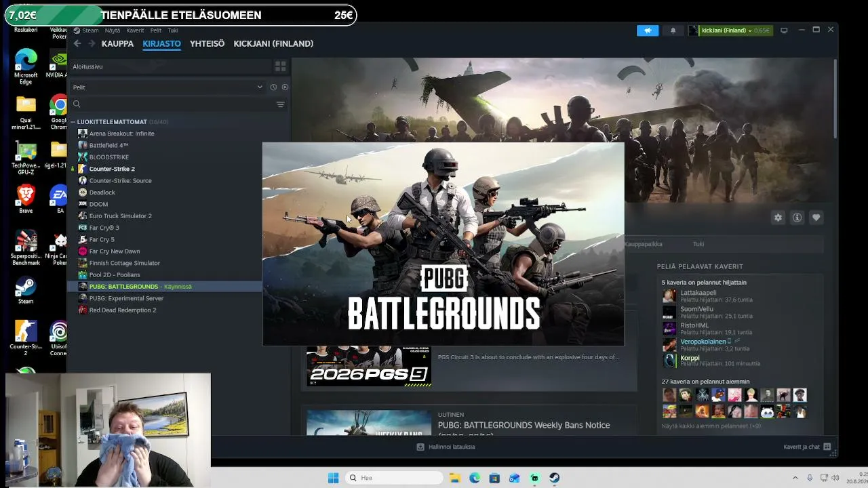This screenshot has width=868, height=488.
Task: Select Finnish Cottage Simulator in library
Action: (x=125, y=263)
